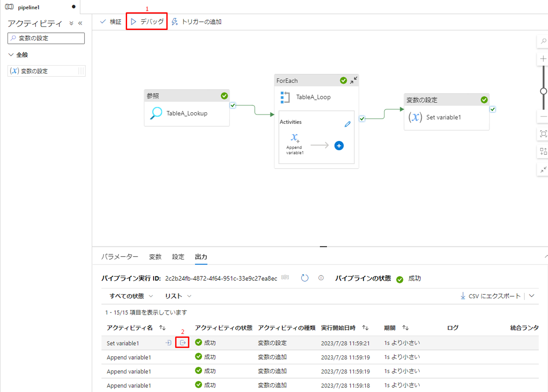This screenshot has width=548, height=392.
Task: Collapse the 全般 activities group
Action: pos(11,55)
